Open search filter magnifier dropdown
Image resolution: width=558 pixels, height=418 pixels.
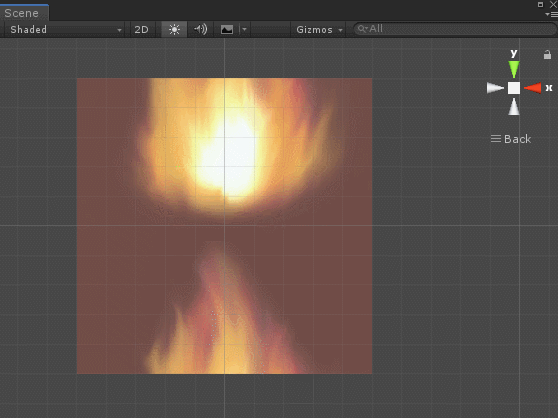(362, 29)
